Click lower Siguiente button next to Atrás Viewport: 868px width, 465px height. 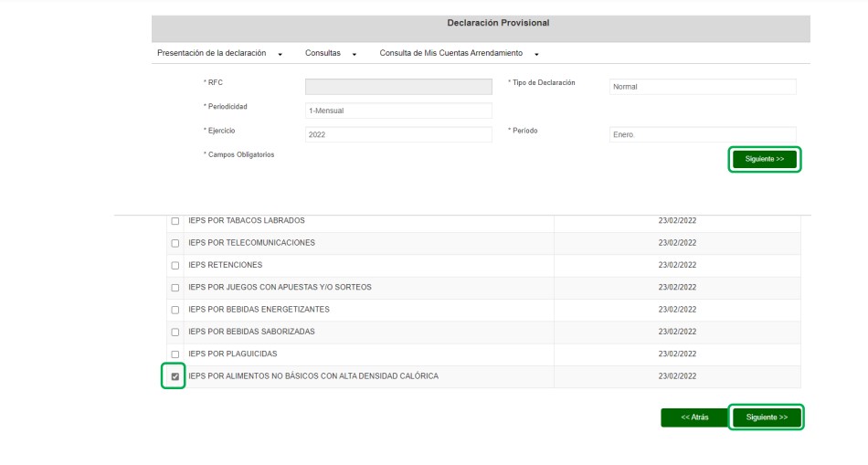767,417
